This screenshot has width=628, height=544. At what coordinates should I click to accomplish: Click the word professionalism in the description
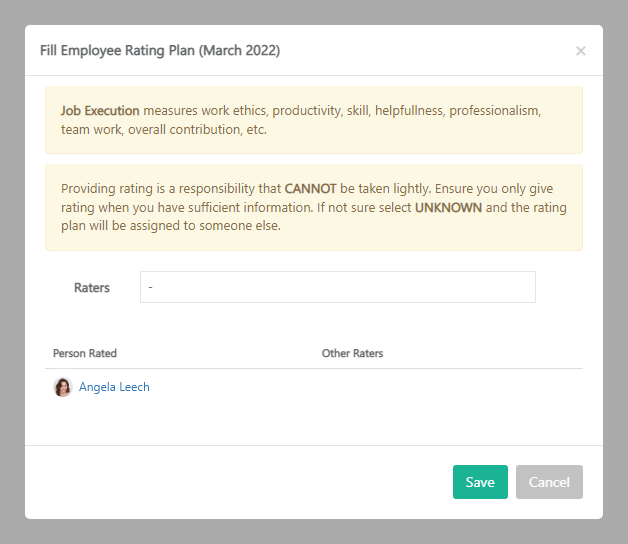[x=494, y=110]
